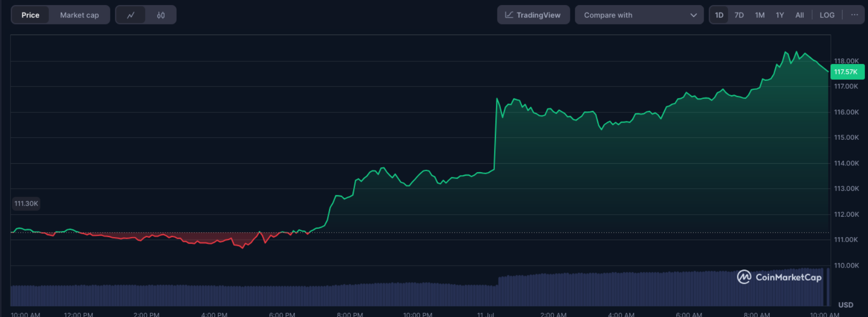Viewport: 868px width, 317px height.
Task: Click the 2:00 AM time axis label
Action: tap(553, 315)
